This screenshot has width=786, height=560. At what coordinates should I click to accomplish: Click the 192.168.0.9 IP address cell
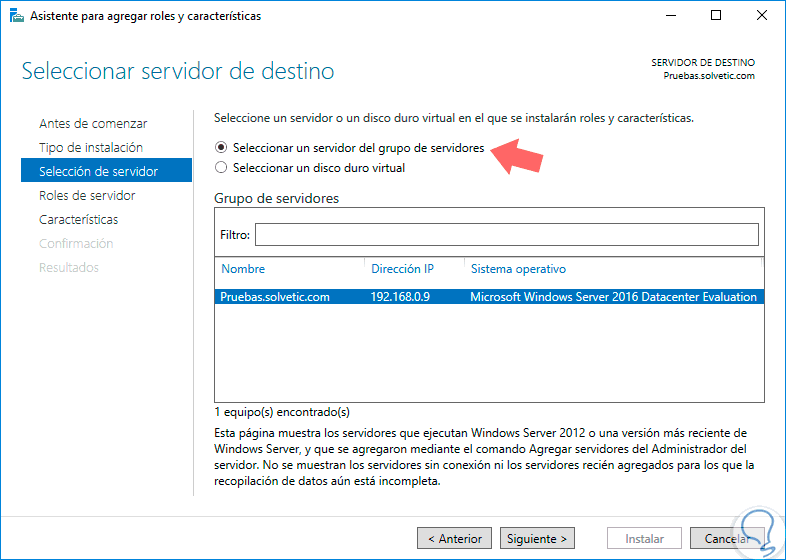400,297
